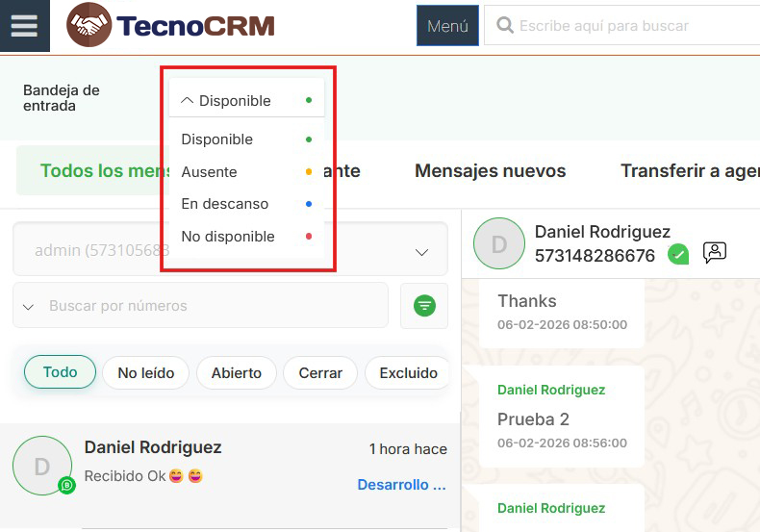Switch to Mensajes nuevos tab
The image size is (760, 532).
[490, 171]
